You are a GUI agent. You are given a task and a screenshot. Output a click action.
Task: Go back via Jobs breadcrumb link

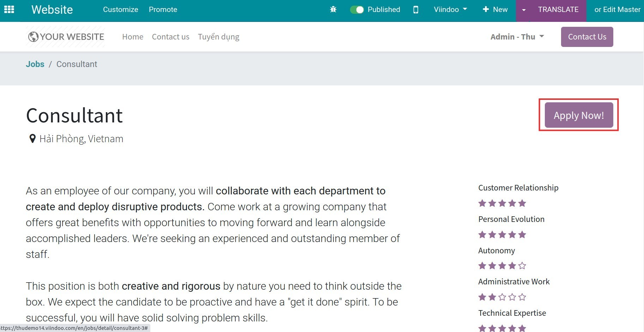pyautogui.click(x=35, y=64)
